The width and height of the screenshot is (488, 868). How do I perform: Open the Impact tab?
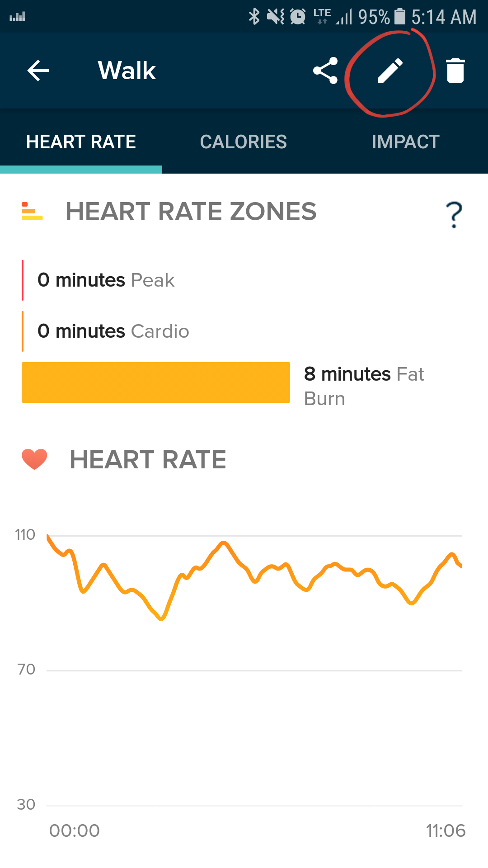pos(405,142)
